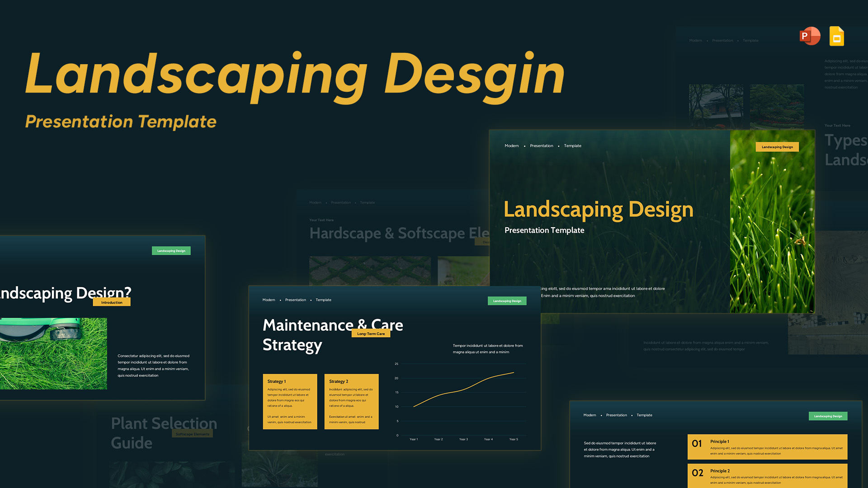Click the PowerPoint icon
Image resolution: width=868 pixels, height=488 pixels.
pyautogui.click(x=810, y=36)
